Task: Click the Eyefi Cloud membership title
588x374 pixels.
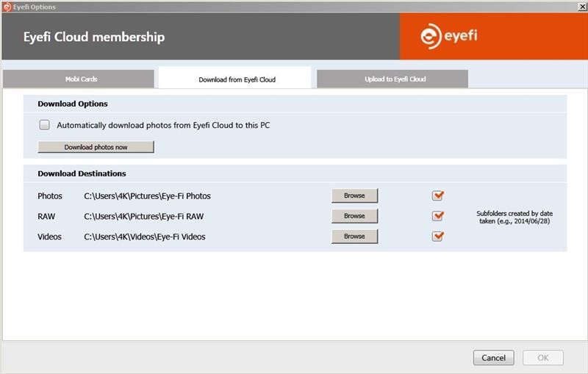Action: 94,37
